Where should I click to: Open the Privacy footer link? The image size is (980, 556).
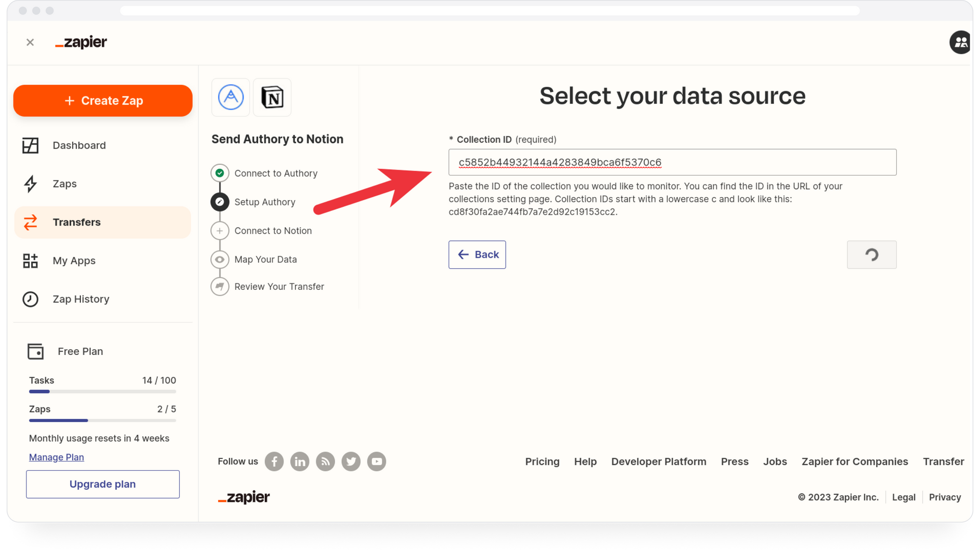click(945, 497)
